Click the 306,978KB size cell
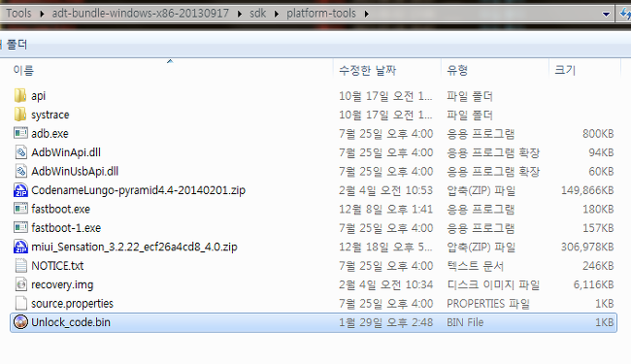The width and height of the screenshot is (631, 364). click(587, 247)
